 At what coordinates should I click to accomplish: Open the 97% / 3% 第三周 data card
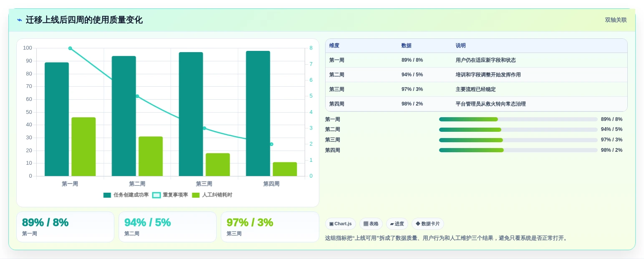click(270, 227)
